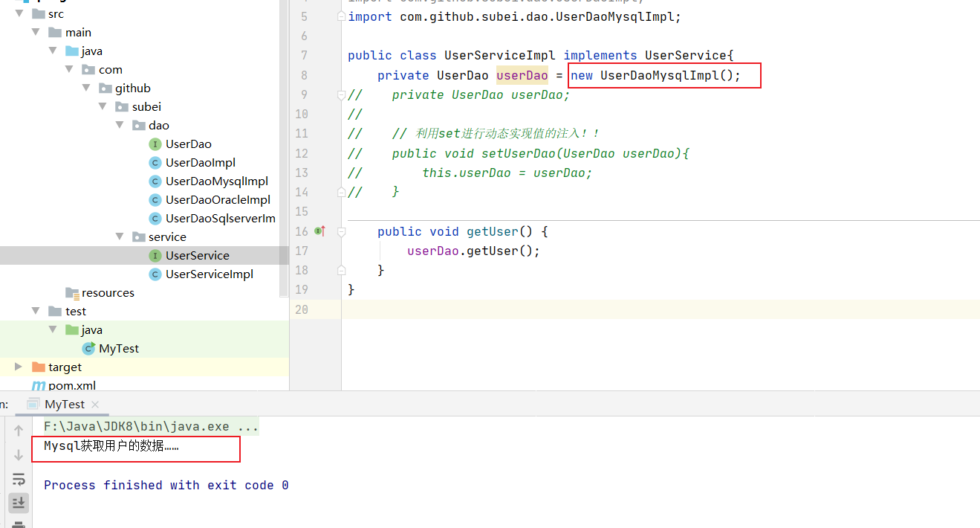Screen dimensions: 980x528
Task: Switch to the MyTest run tab
Action: coord(65,405)
